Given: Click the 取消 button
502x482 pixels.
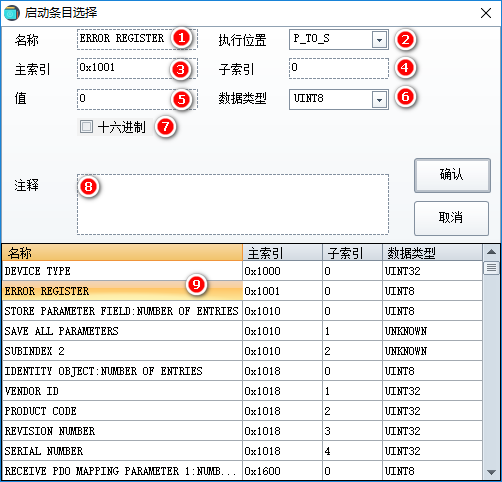Looking at the screenshot, I should click(451, 218).
